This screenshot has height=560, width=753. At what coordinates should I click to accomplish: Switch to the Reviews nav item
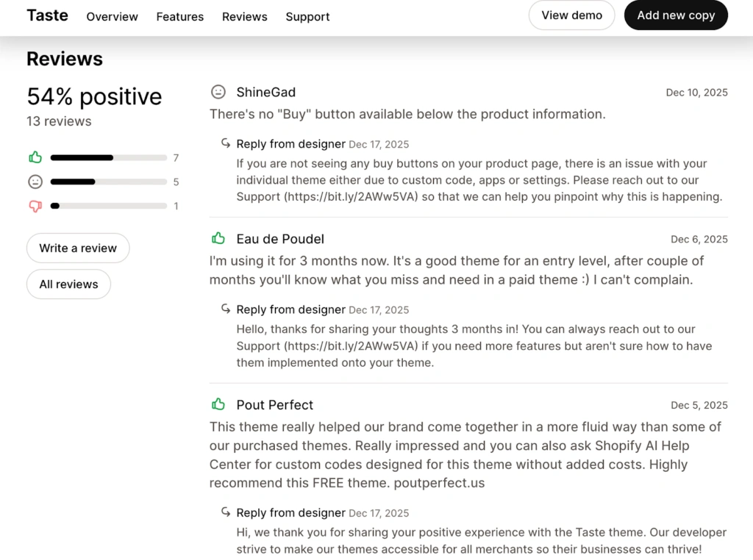tap(244, 17)
